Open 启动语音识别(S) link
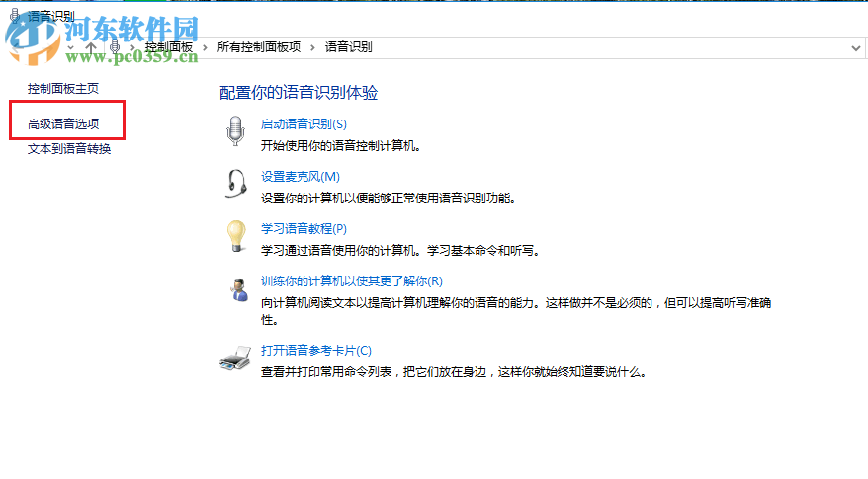The height and width of the screenshot is (479, 868). pyautogui.click(x=304, y=123)
